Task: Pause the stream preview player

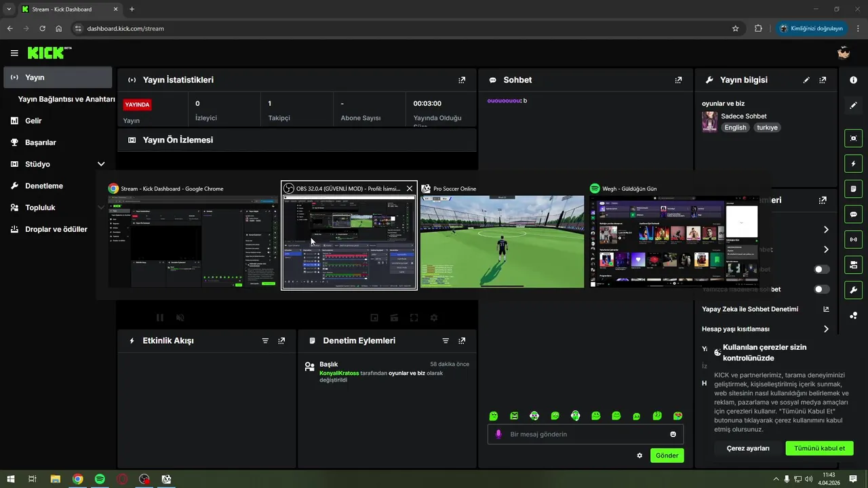Action: click(160, 317)
